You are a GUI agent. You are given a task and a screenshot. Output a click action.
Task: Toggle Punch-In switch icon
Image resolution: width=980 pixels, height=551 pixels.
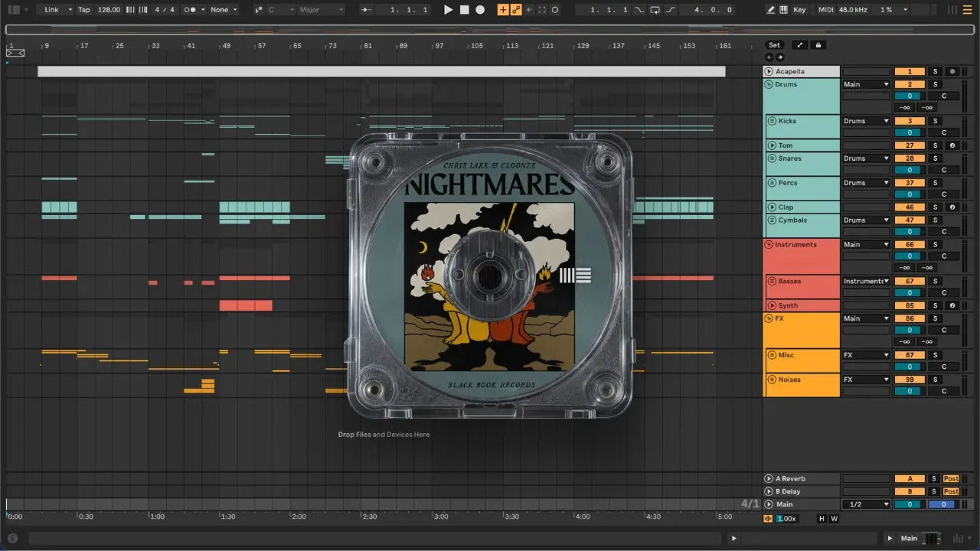tap(639, 10)
